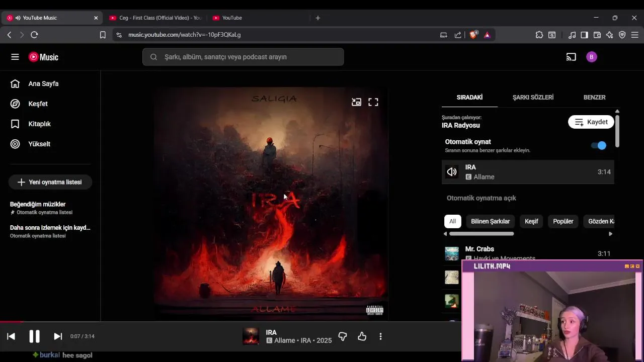
Task: Create a Yeni oynatma listesi
Action: pyautogui.click(x=50, y=182)
